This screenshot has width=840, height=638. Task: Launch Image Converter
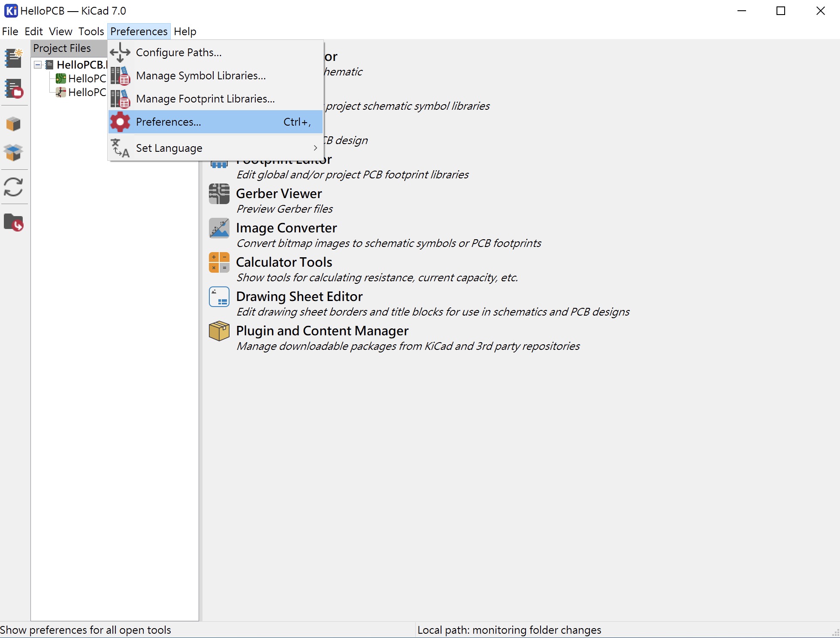pos(286,228)
